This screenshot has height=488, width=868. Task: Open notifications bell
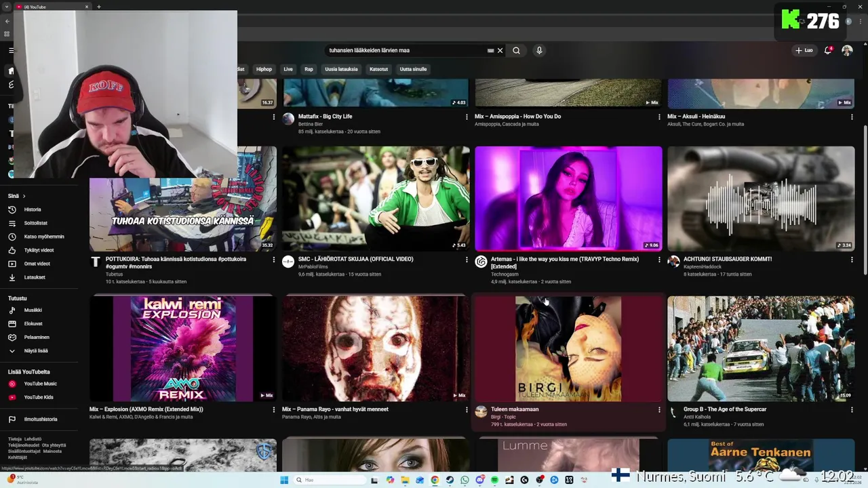tap(828, 50)
